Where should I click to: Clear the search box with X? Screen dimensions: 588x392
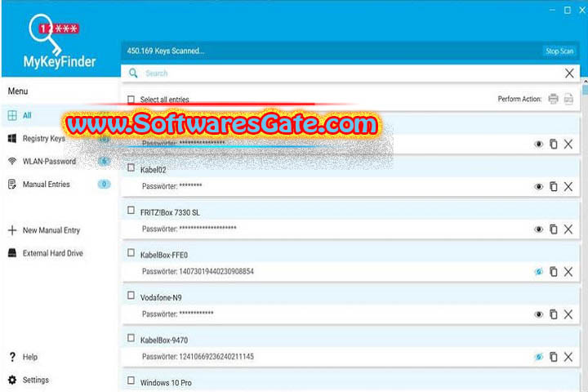569,73
